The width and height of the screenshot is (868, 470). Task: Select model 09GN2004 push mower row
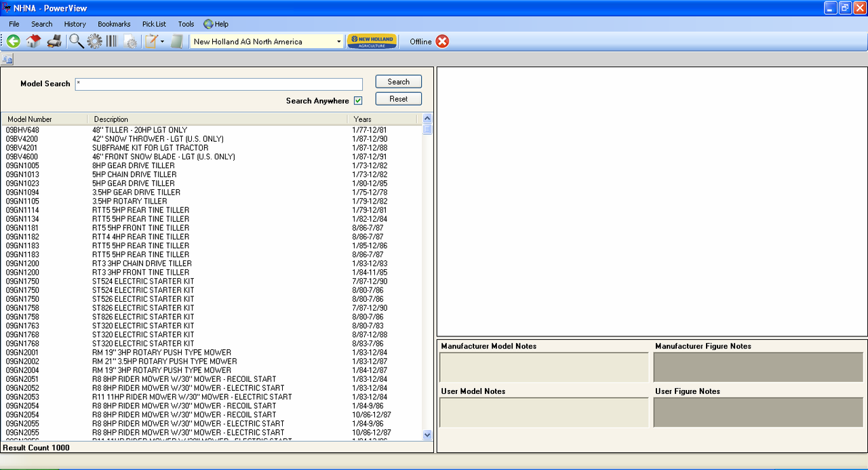[x=212, y=370]
